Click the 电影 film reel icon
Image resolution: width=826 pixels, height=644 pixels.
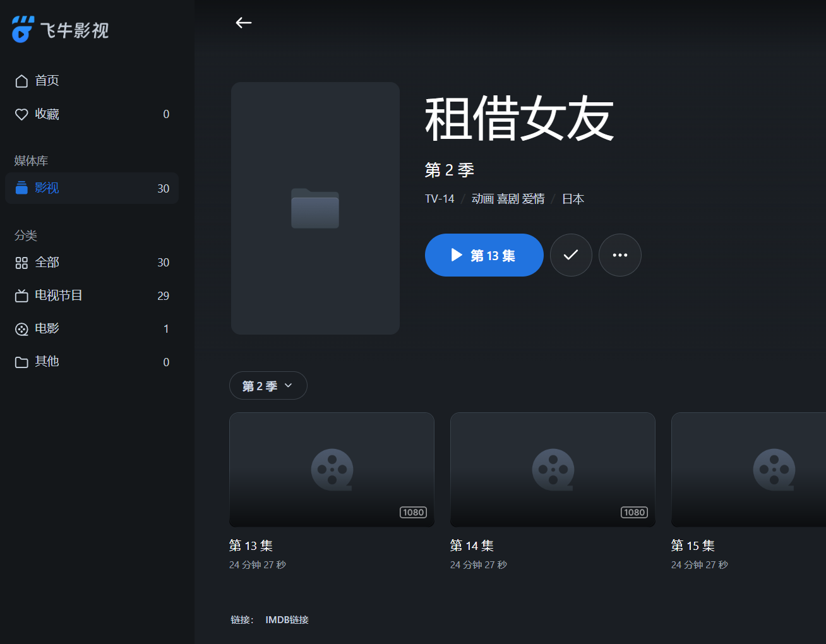[x=21, y=329]
